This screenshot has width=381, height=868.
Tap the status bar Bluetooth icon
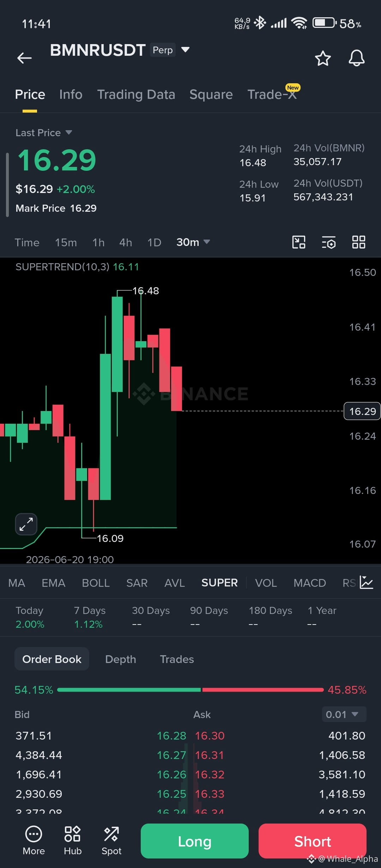tap(260, 23)
